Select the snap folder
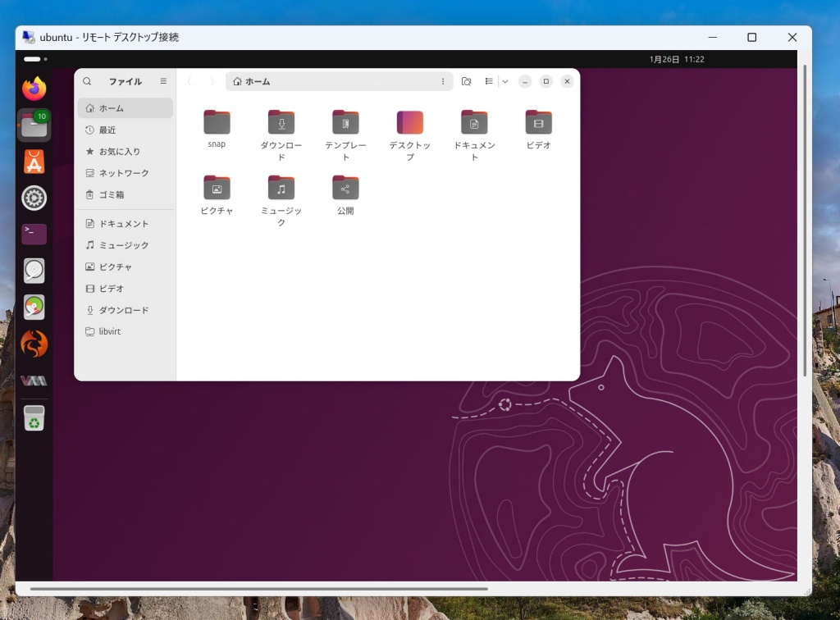840x620 pixels. [217, 122]
